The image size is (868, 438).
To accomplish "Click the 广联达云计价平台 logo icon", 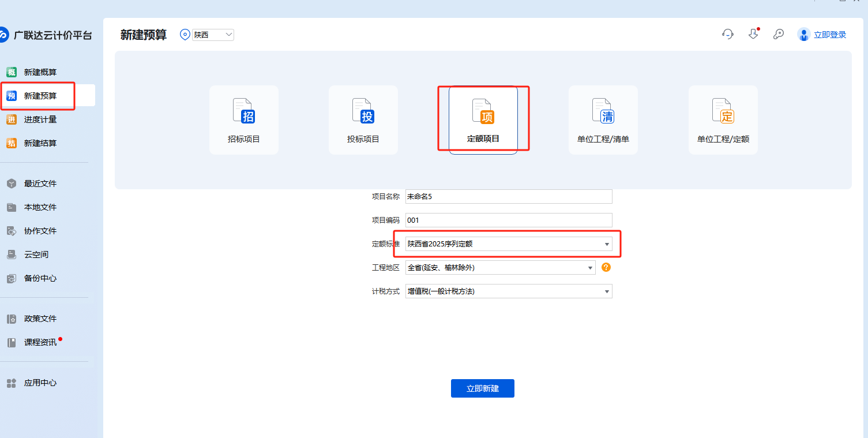I will (x=3, y=35).
